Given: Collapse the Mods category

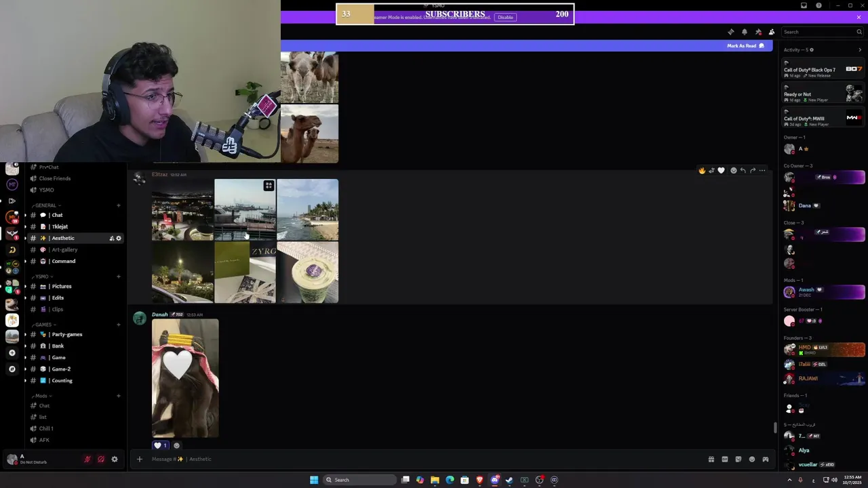Looking at the screenshot, I should coord(41,396).
